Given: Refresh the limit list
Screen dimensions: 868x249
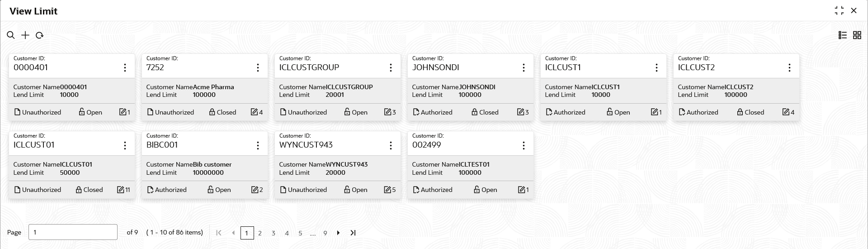Looking at the screenshot, I should (39, 35).
